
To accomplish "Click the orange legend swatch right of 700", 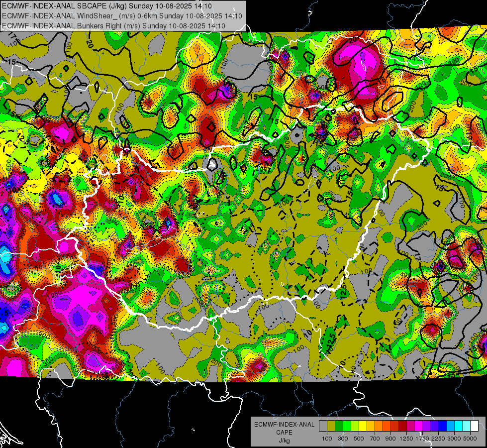I will (x=379, y=426).
